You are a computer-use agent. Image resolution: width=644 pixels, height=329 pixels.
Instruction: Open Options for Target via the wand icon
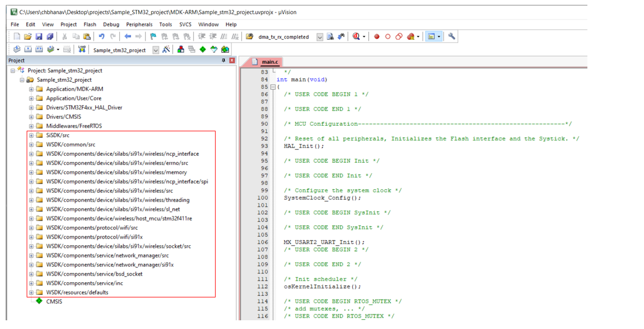coord(165,49)
